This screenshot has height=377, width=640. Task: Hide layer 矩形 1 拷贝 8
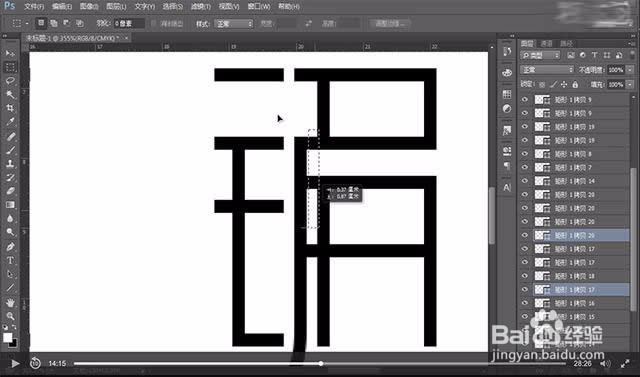(x=525, y=154)
